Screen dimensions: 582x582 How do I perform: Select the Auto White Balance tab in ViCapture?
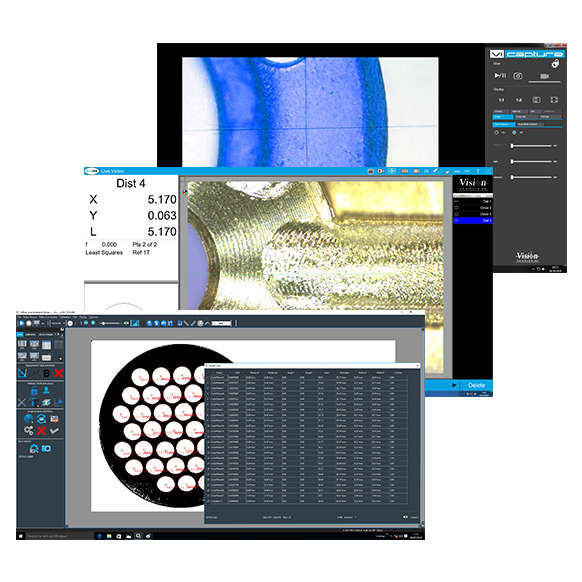click(x=529, y=124)
